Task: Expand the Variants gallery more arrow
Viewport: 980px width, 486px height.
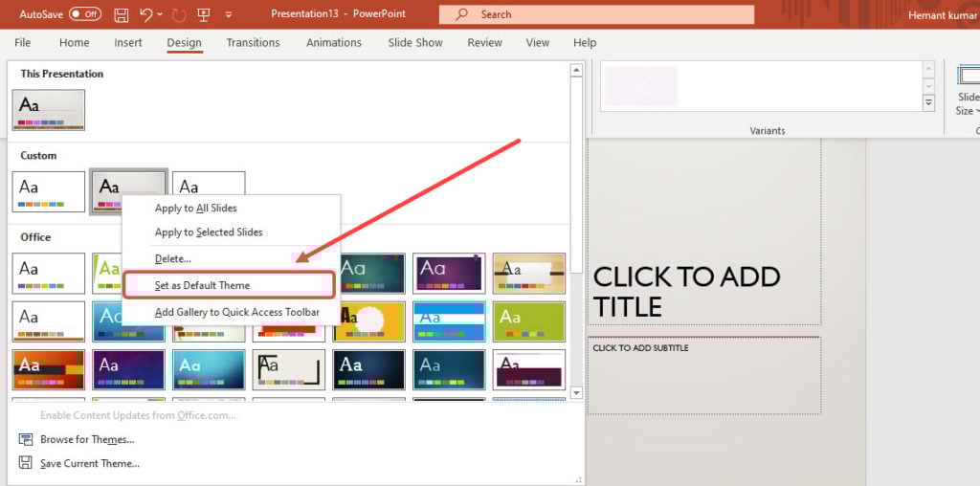Action: tap(928, 102)
